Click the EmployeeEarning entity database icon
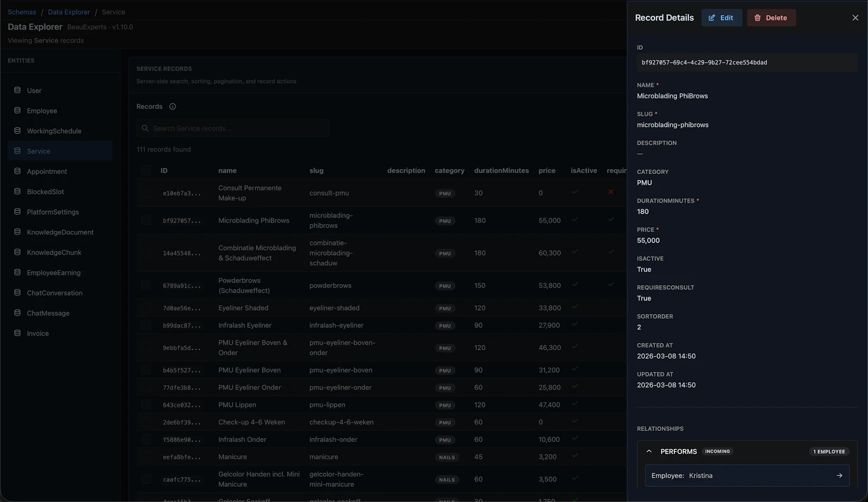This screenshot has height=502, width=868. click(x=17, y=272)
